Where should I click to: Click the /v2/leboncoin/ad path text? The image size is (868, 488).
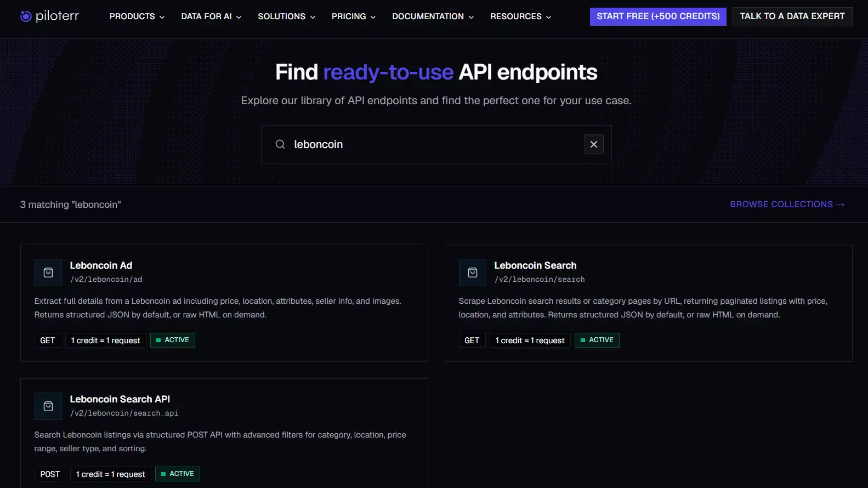point(106,280)
